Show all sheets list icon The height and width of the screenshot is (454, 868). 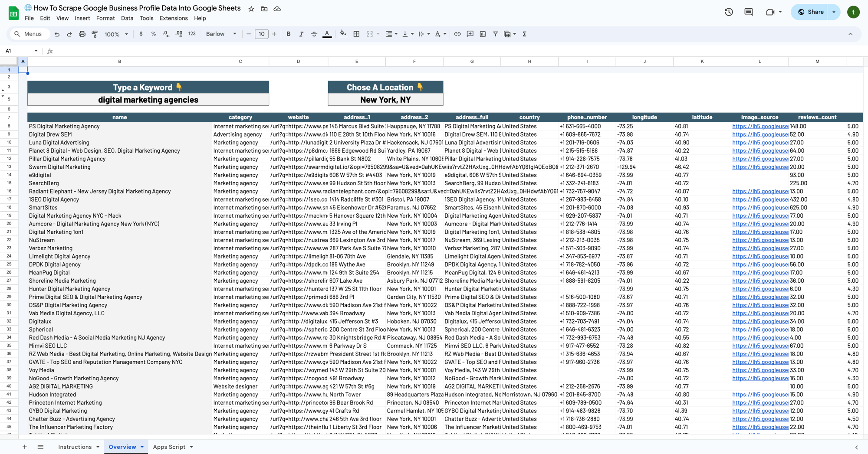[x=40, y=447]
